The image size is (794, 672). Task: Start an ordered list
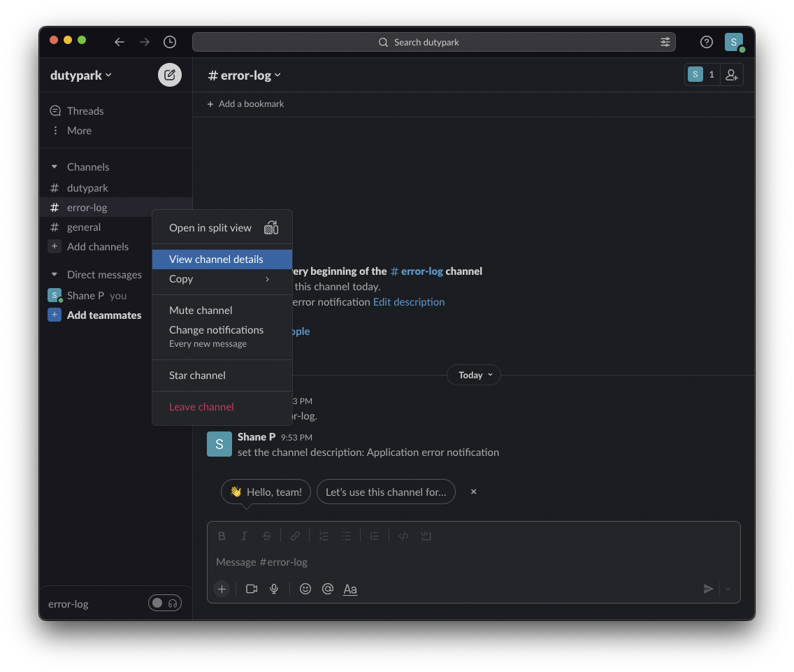324,536
